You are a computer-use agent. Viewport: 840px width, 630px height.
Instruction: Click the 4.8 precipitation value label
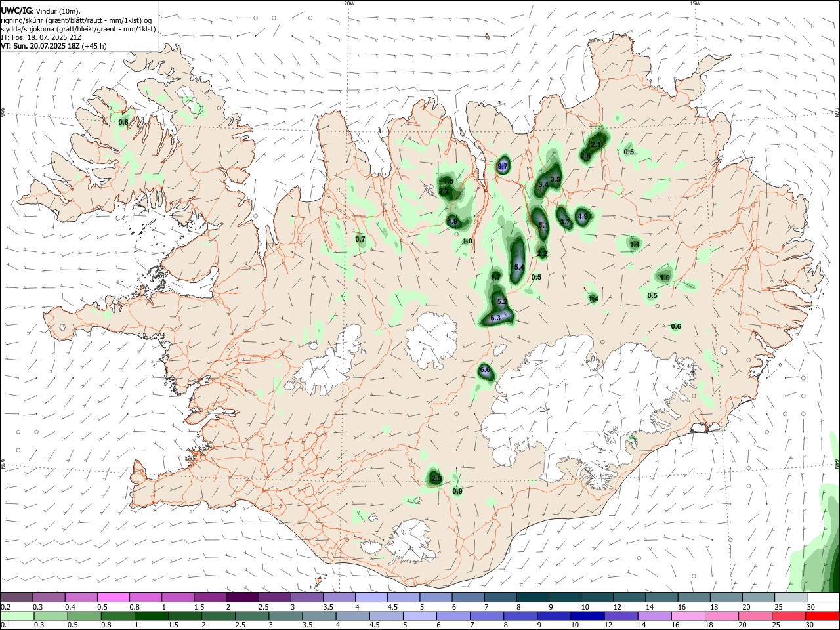pos(452,222)
